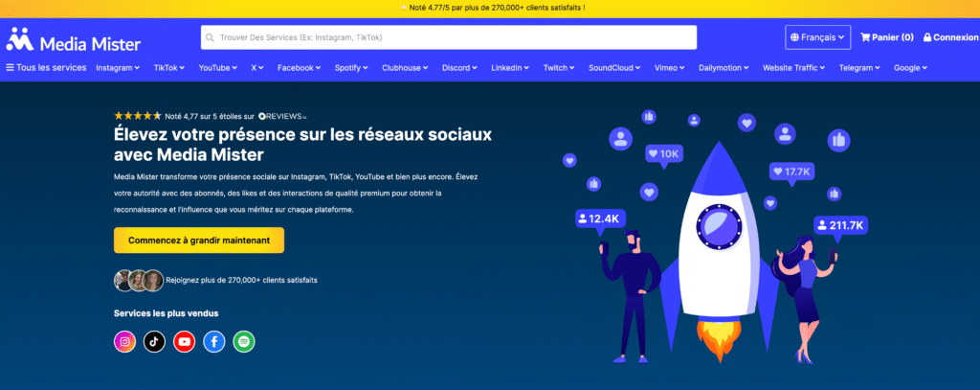
Task: Click the five-star rating stars
Action: click(138, 116)
